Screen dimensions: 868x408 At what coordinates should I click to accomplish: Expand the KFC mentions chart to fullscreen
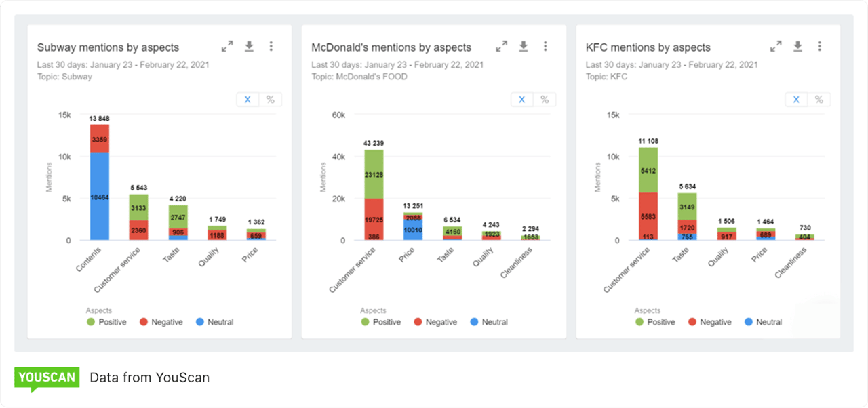[x=776, y=46]
